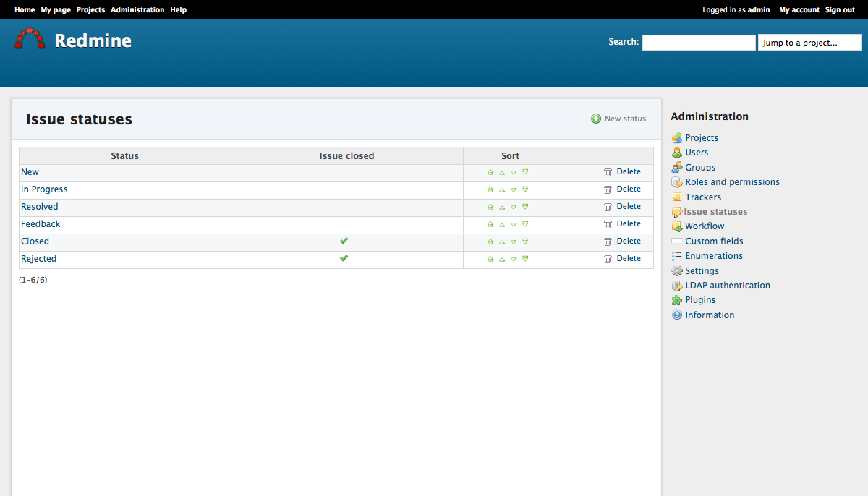Open Administration in the top menu
This screenshot has width=868, height=496.
click(x=137, y=9)
